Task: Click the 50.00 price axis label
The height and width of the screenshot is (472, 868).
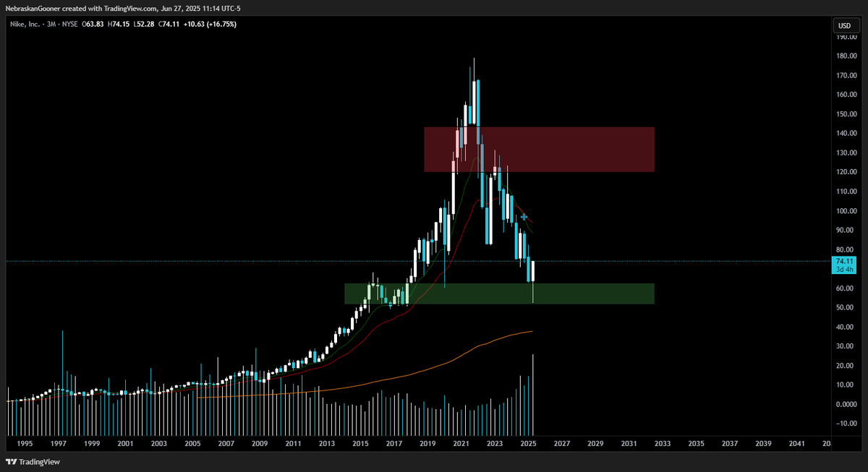Action: pyautogui.click(x=846, y=307)
